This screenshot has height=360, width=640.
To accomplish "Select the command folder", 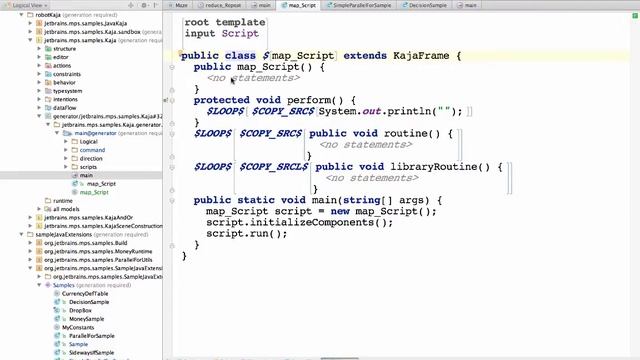I will coord(92,150).
